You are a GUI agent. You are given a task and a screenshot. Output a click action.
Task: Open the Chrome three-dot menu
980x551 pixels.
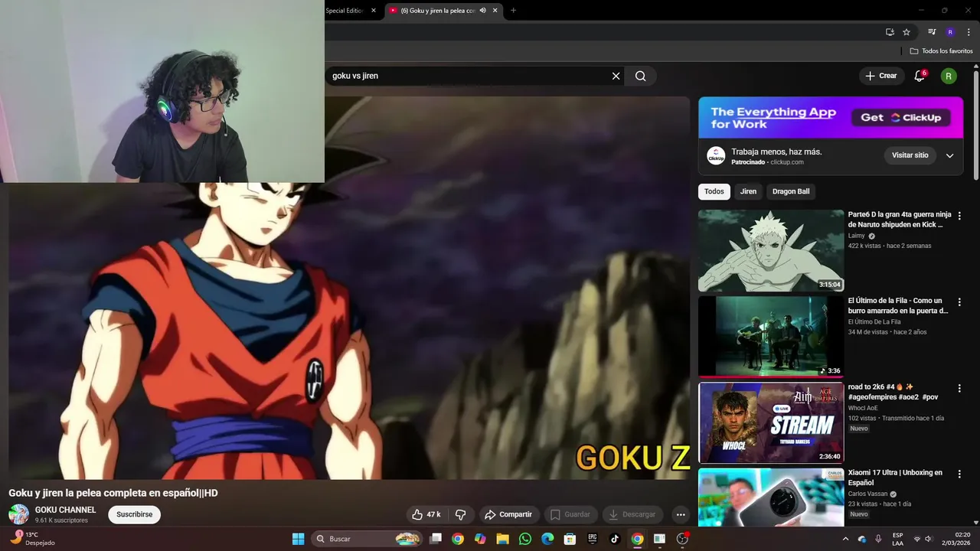(x=969, y=32)
